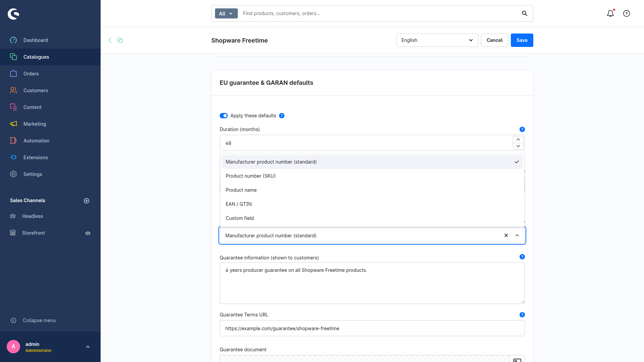
Task: Decrease duration months with the down stepper
Action: [518, 146]
